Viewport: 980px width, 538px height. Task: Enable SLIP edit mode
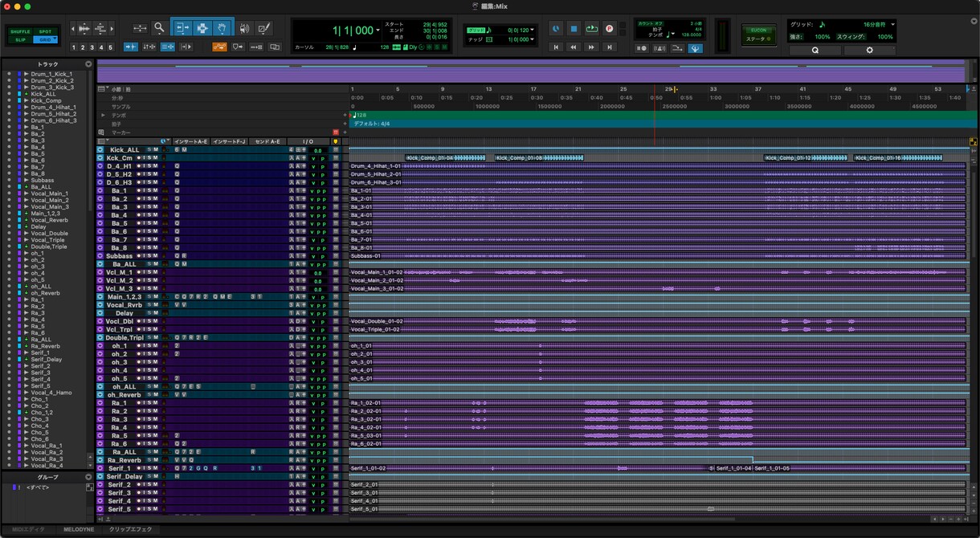point(20,39)
